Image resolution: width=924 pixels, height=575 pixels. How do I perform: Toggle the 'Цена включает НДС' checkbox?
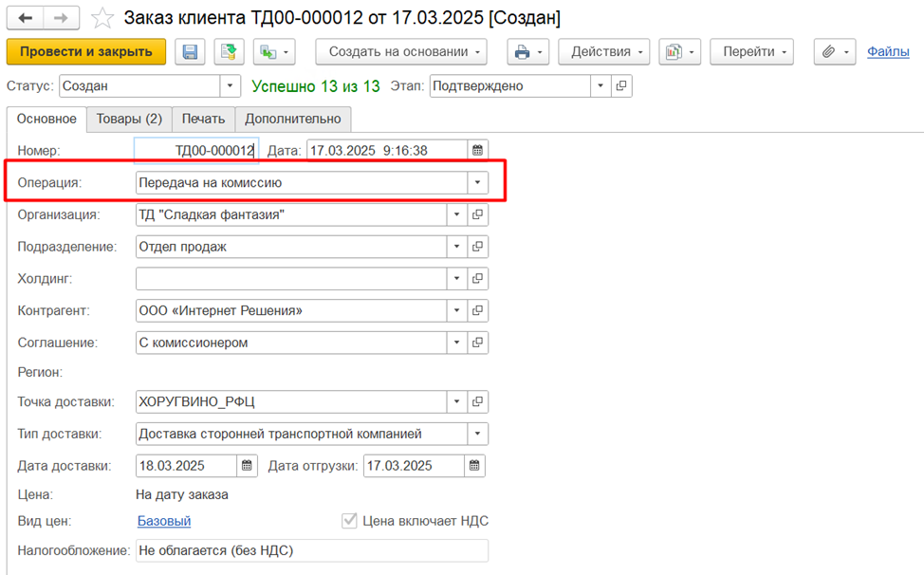349,521
